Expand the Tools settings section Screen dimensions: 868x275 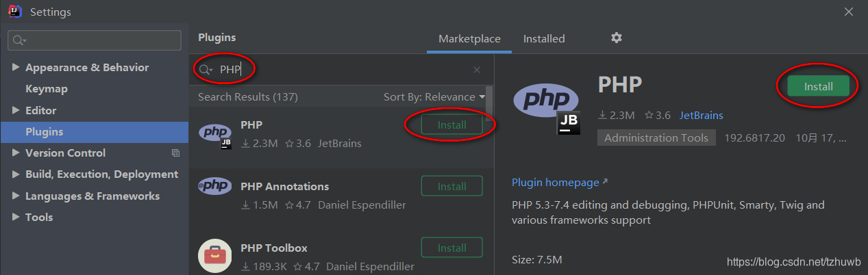pos(16,217)
